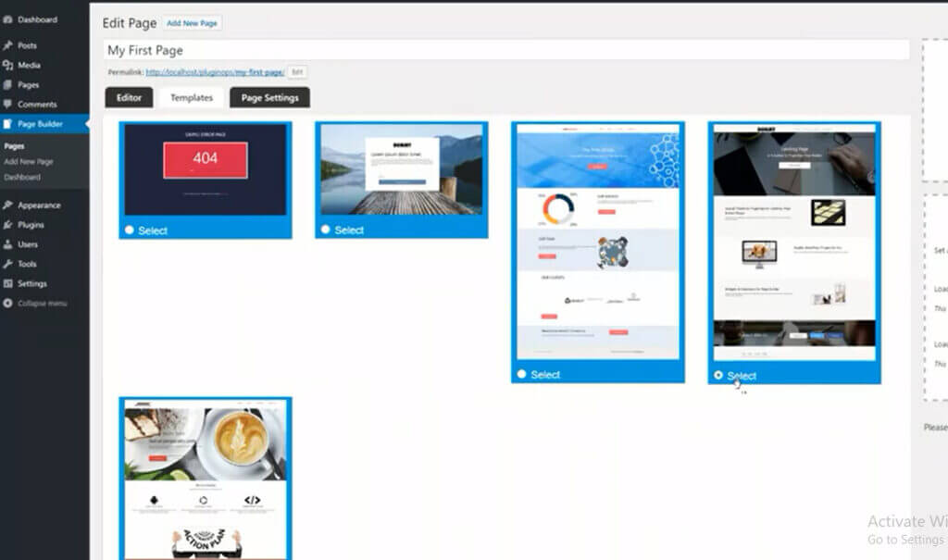Viewport: 948px width, 560px height.
Task: Open the Page Settings tab
Action: pyautogui.click(x=269, y=97)
